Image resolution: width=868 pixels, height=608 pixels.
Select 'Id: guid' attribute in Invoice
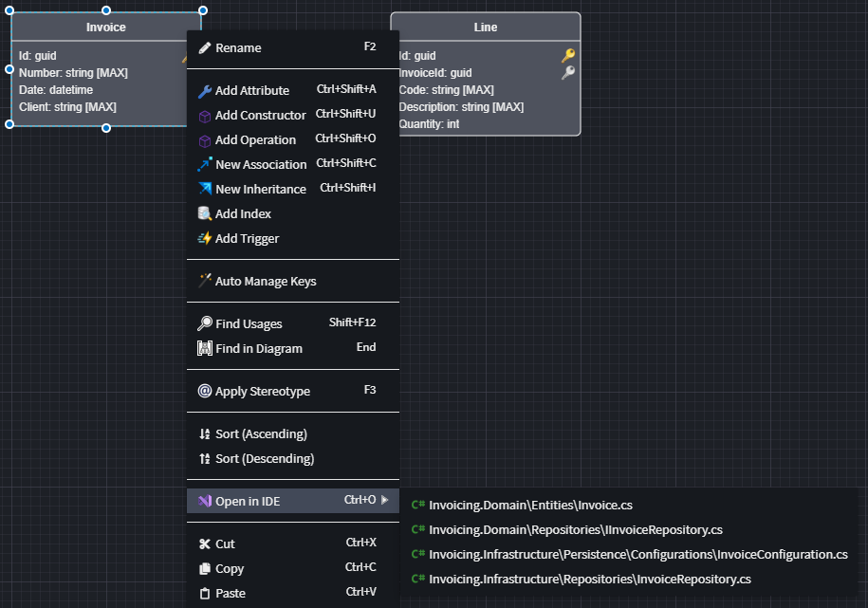38,55
